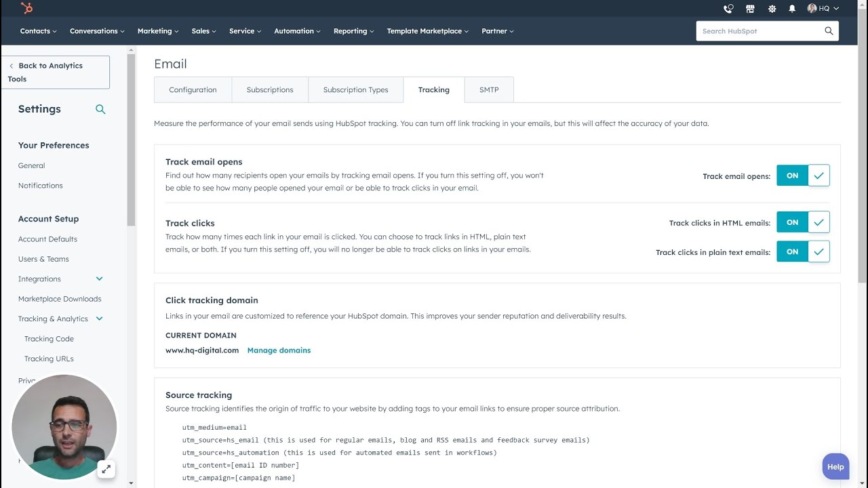Toggle Track email opens switch
868x488 pixels.
tap(803, 176)
